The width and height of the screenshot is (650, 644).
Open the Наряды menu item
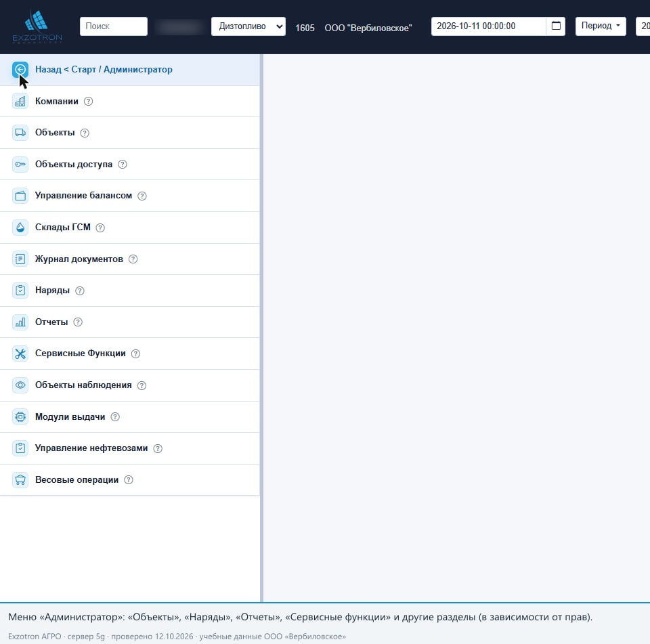(130, 291)
